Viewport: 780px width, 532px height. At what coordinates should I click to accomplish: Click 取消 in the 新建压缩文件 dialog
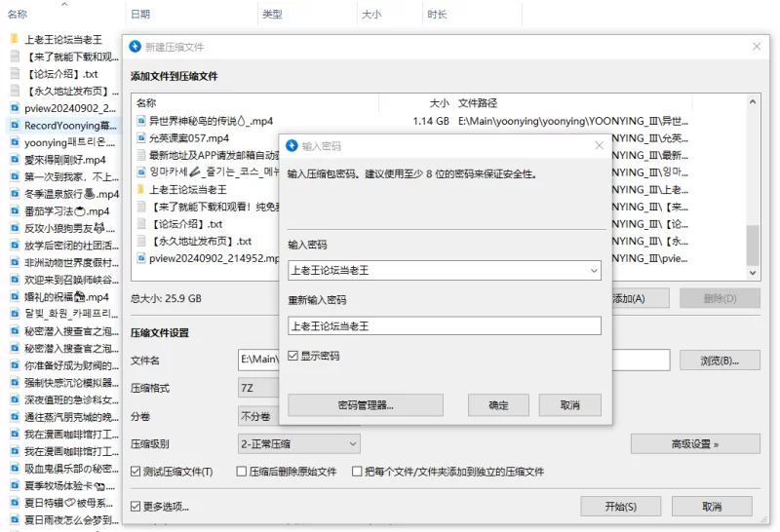[x=712, y=506]
